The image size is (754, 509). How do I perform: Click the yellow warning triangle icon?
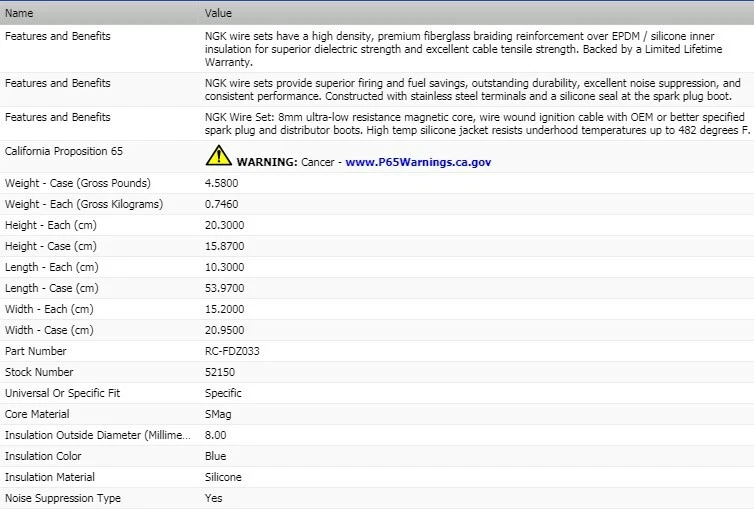click(218, 155)
